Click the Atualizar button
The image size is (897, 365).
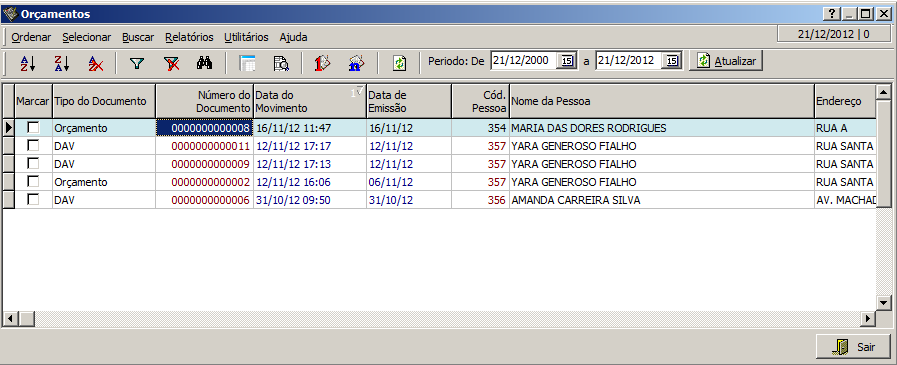pyautogui.click(x=726, y=61)
